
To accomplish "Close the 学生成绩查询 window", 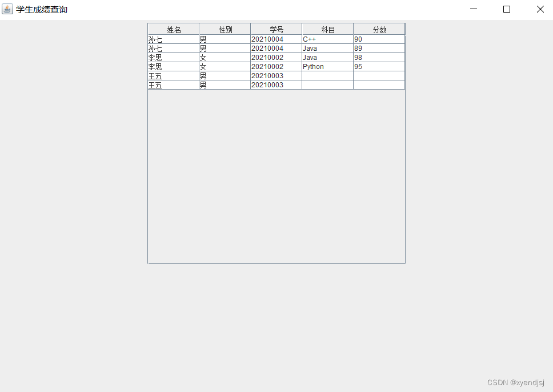I will tap(540, 9).
